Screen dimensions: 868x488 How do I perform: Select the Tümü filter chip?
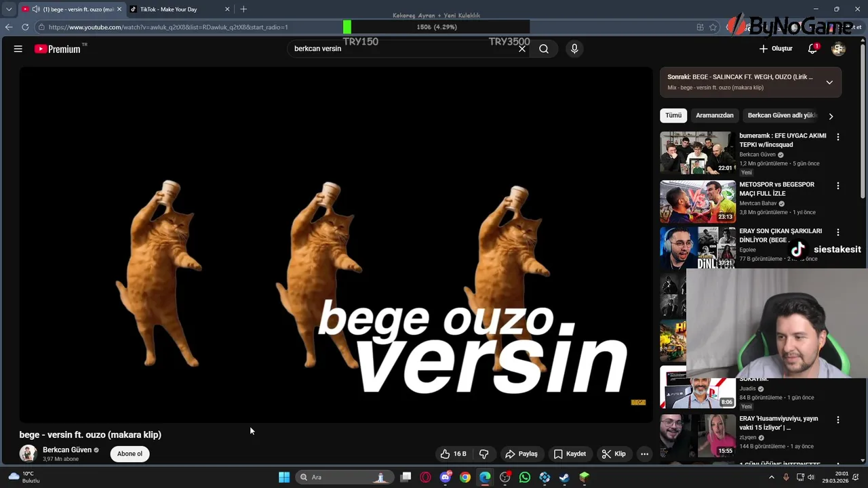click(x=673, y=115)
